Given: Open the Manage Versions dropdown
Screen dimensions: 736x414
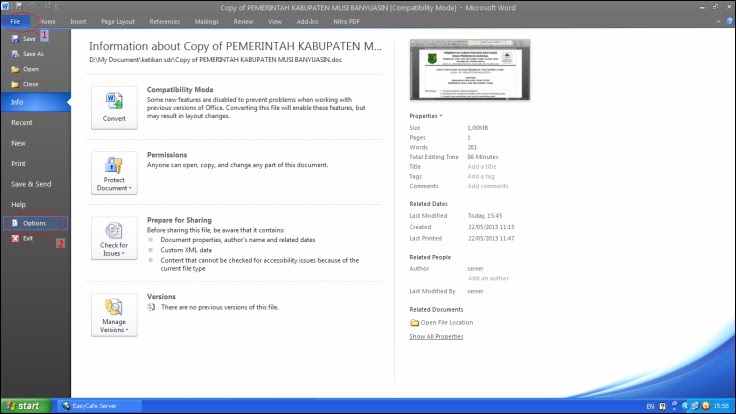Looking at the screenshot, I should point(114,315).
